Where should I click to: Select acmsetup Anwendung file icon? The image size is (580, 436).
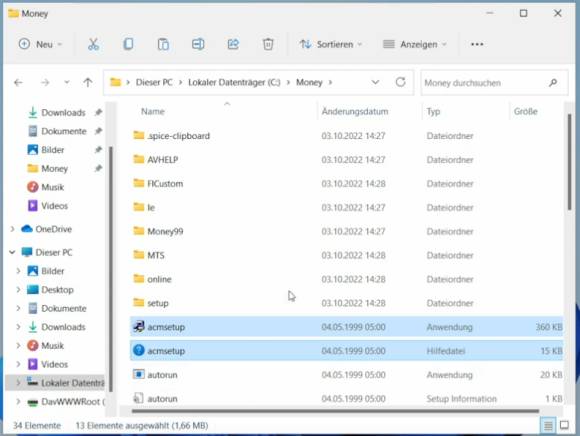[139, 327]
